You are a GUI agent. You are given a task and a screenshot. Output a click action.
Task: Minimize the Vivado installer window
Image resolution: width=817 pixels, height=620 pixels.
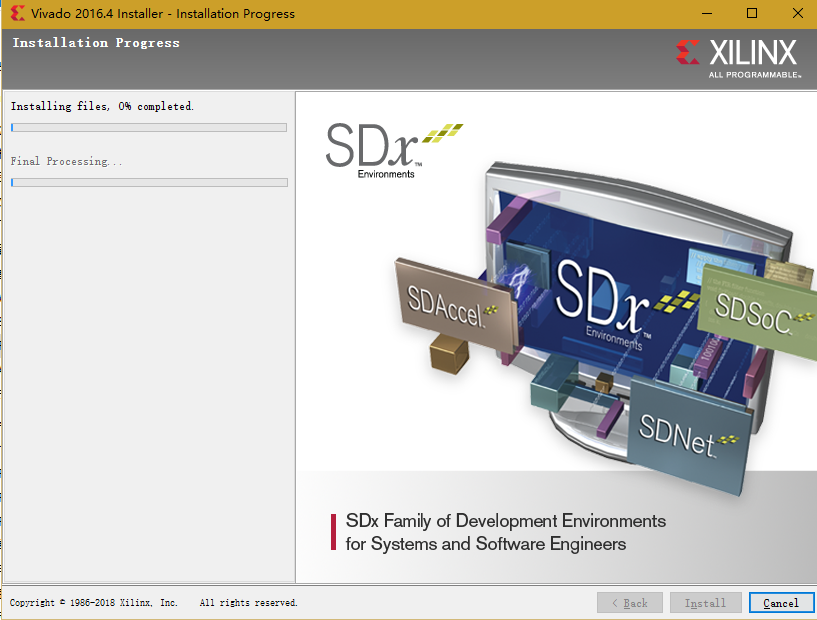(707, 14)
